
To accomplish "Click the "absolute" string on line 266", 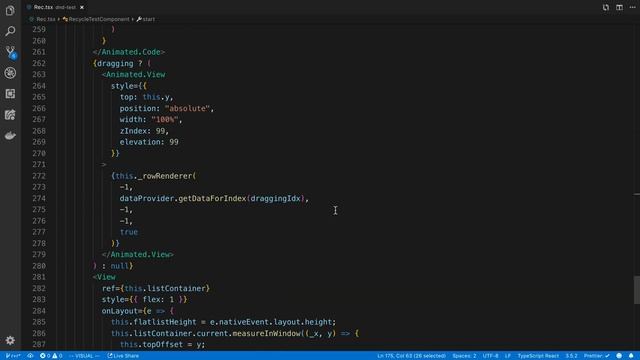I will pyautogui.click(x=187, y=109).
